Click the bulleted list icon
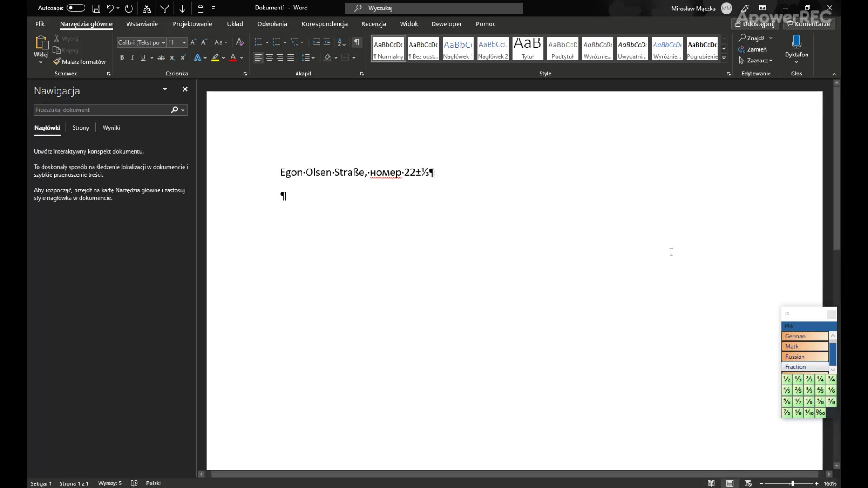The width and height of the screenshot is (868, 488). pyautogui.click(x=258, y=42)
